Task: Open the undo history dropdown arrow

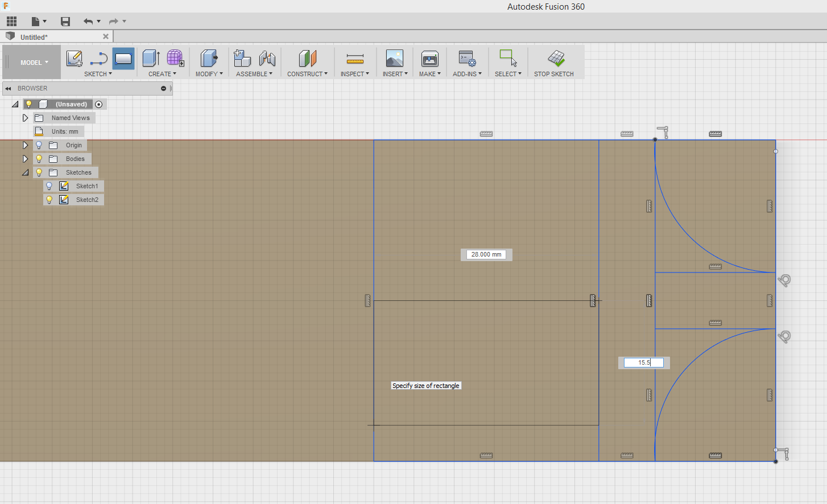Action: 99,22
